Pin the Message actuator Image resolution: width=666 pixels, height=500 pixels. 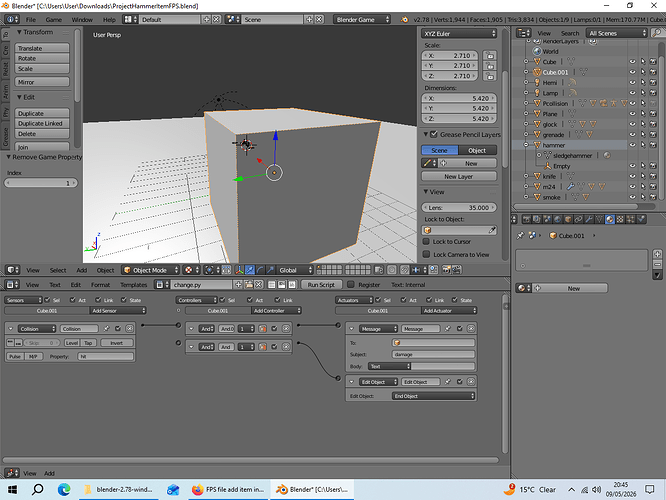click(447, 328)
